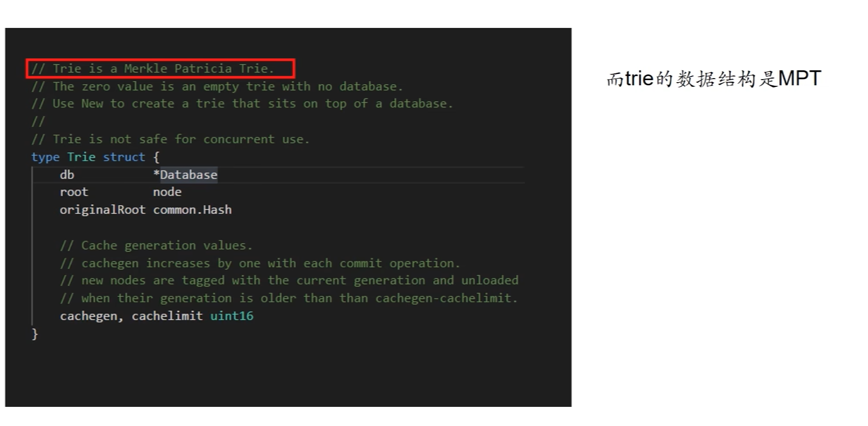The image size is (868, 426).
Task: Click the 'cachegen, cachelimit' declaration
Action: coord(131,316)
